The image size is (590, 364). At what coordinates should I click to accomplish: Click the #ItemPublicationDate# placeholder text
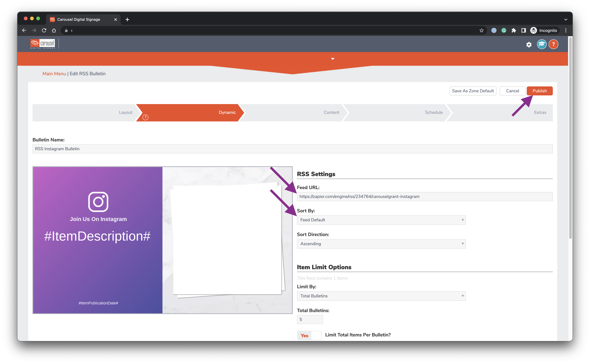(x=98, y=303)
